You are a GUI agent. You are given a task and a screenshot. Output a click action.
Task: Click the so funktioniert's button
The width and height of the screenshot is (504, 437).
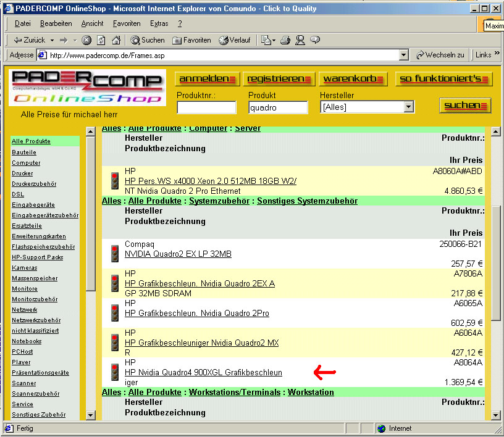pos(443,79)
